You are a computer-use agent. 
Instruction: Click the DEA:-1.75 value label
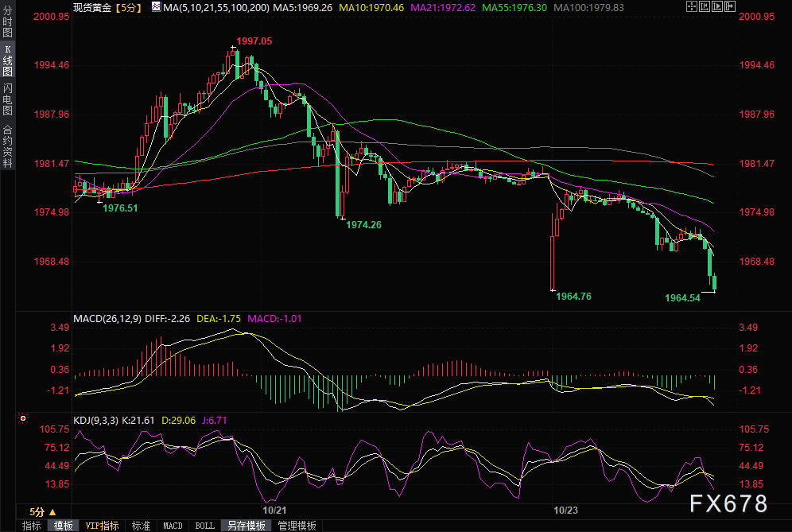[219, 319]
